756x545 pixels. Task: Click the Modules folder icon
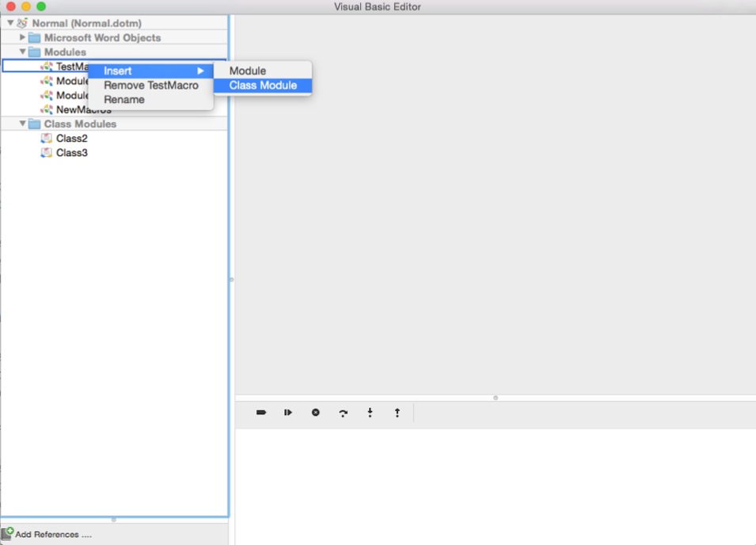34,51
